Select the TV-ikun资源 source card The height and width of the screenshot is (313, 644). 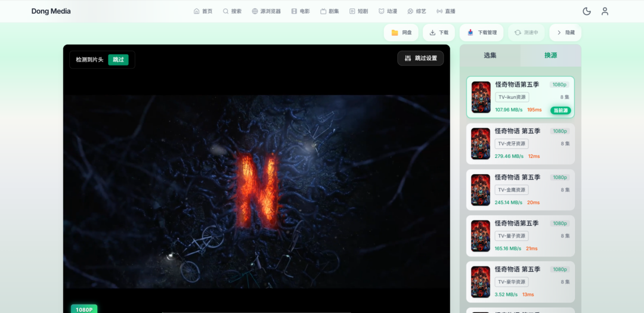click(x=521, y=97)
